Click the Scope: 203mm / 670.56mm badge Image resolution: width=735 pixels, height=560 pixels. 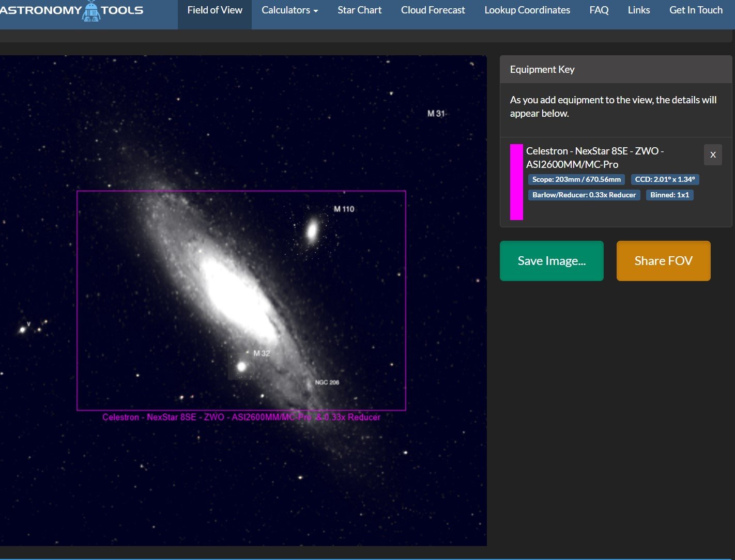pyautogui.click(x=576, y=179)
